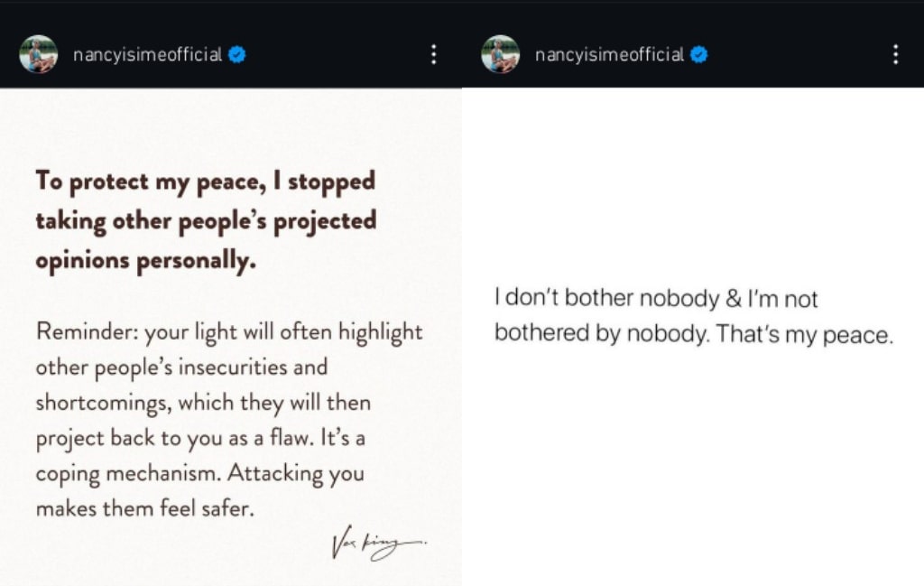This screenshot has height=586, width=924.
Task: Click 'other people's insecurities and' text line
Action: point(180,367)
